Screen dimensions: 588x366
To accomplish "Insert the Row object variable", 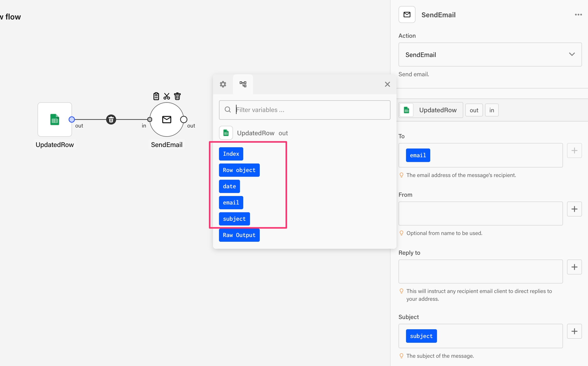I will (239, 170).
